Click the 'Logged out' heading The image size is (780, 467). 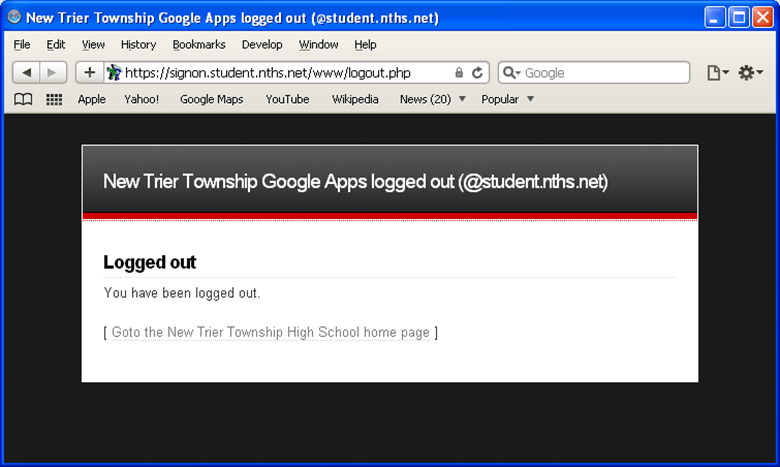pos(150,262)
